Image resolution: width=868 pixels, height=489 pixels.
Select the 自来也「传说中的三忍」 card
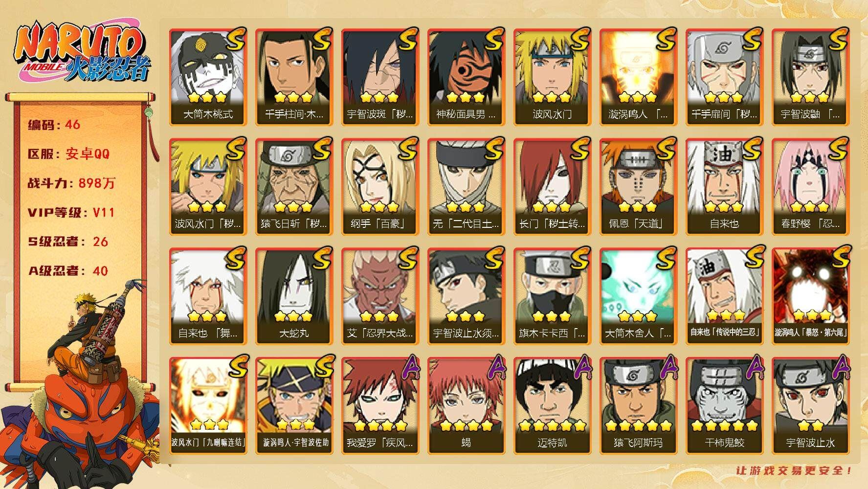[x=724, y=296]
